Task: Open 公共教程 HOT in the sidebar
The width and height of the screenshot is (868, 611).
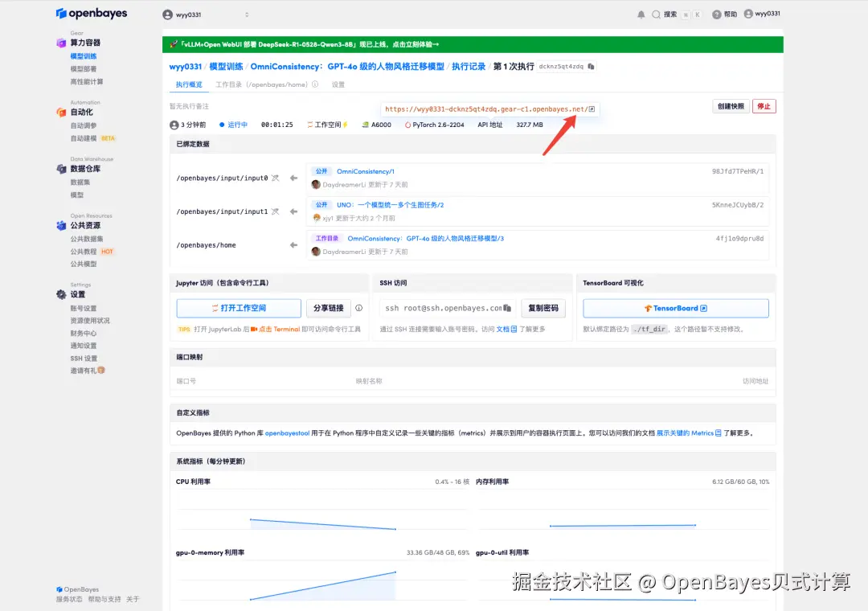Action: (92, 252)
